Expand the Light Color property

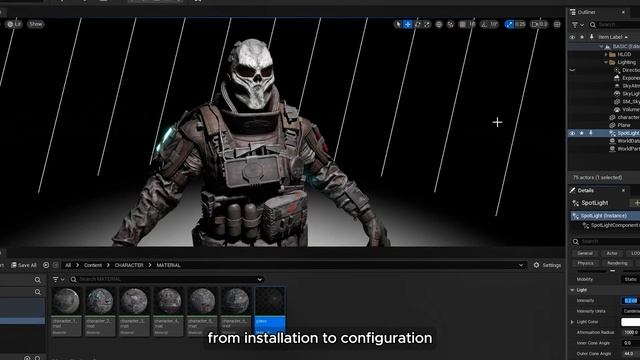tap(572, 322)
